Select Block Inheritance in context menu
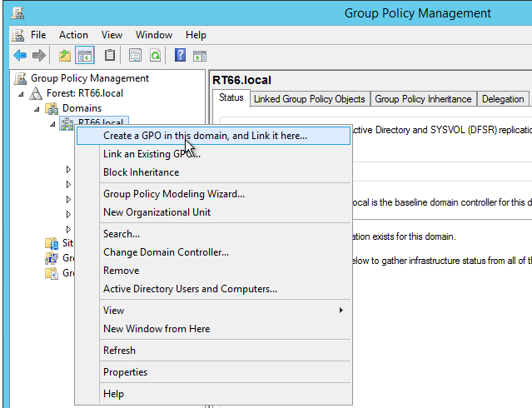Viewport: 532px width, 408px height. coord(213,172)
